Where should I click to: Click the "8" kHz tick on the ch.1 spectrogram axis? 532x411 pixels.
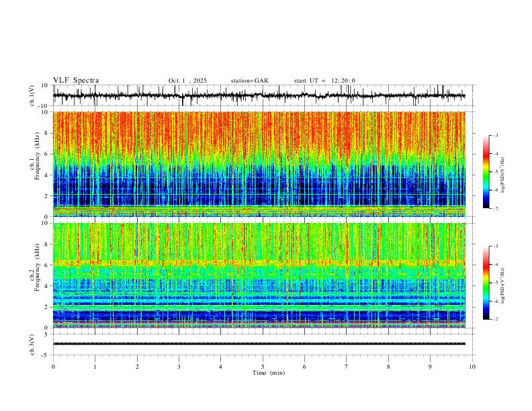(x=46, y=133)
